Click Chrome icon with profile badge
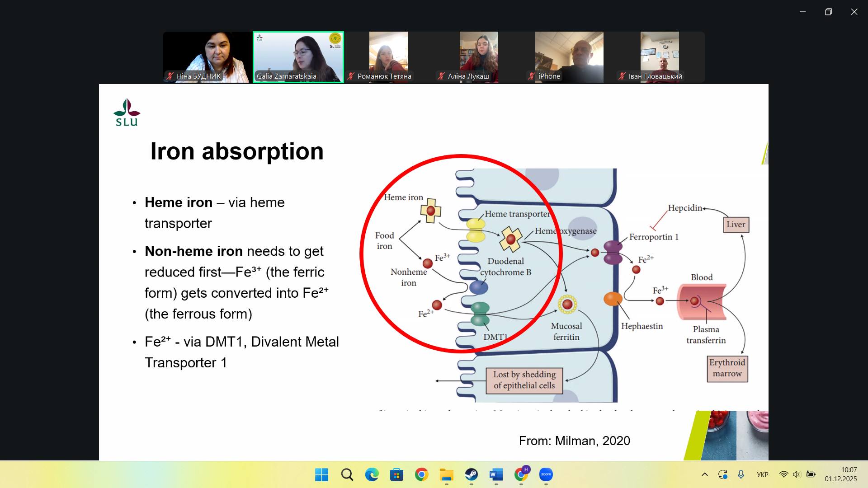 click(521, 474)
